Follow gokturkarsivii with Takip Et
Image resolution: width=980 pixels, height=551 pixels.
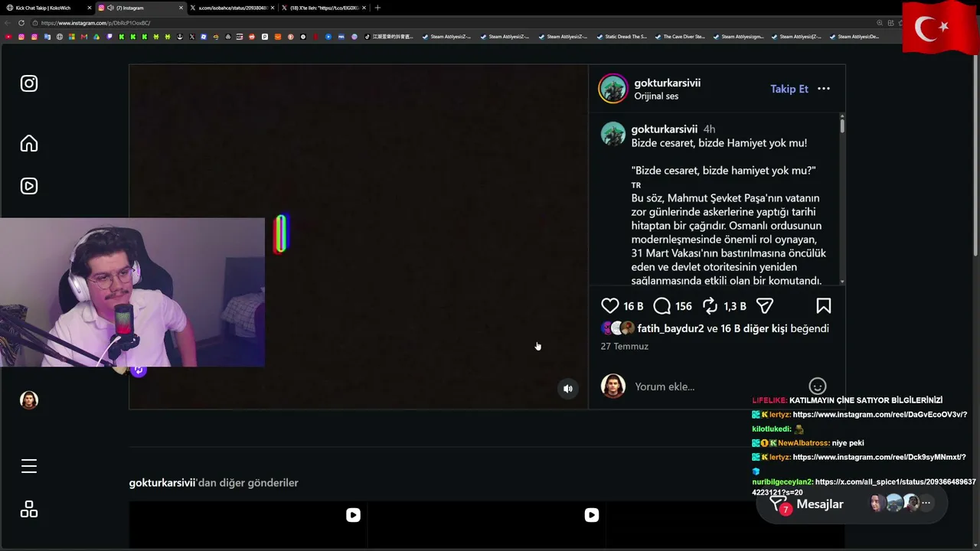pos(789,89)
